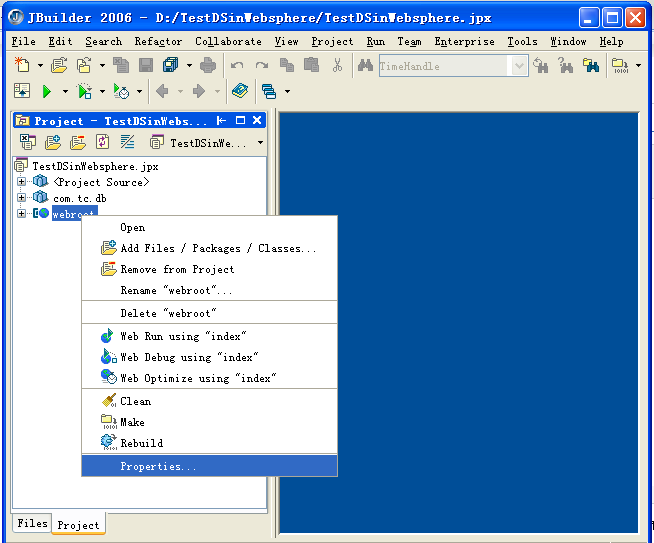Open the dropdown arrow next to New icon
The image size is (654, 543).
tap(40, 65)
